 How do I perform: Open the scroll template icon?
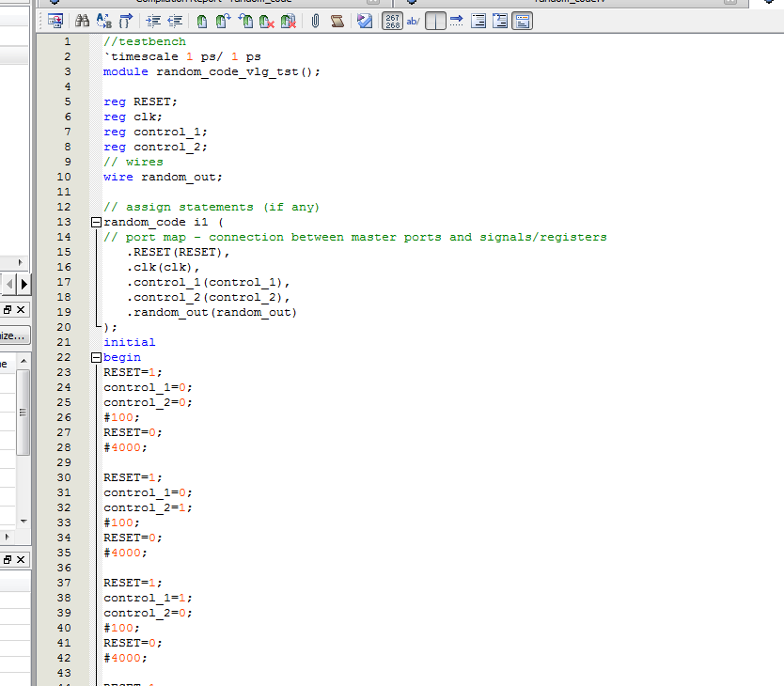(x=337, y=21)
